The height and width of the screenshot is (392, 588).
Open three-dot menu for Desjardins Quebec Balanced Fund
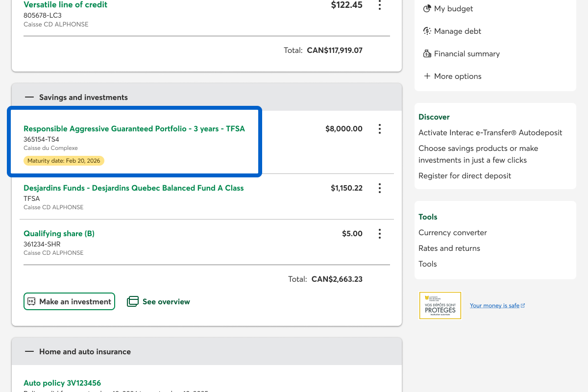point(379,188)
